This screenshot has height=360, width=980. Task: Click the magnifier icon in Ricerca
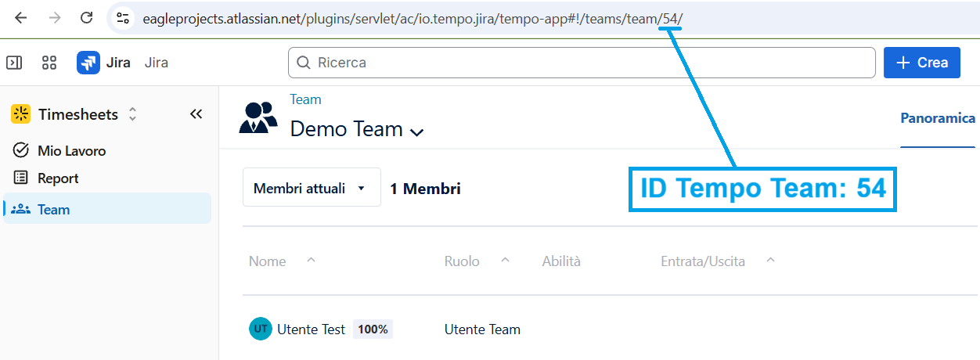click(x=304, y=63)
